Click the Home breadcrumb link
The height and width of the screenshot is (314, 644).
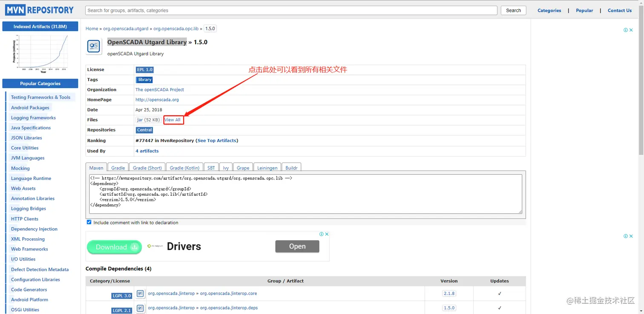point(92,29)
